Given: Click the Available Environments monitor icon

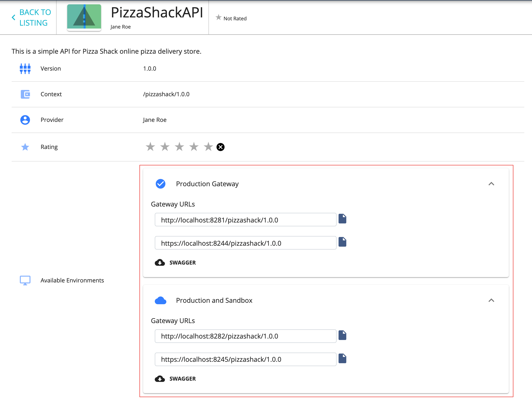Looking at the screenshot, I should coord(25,280).
